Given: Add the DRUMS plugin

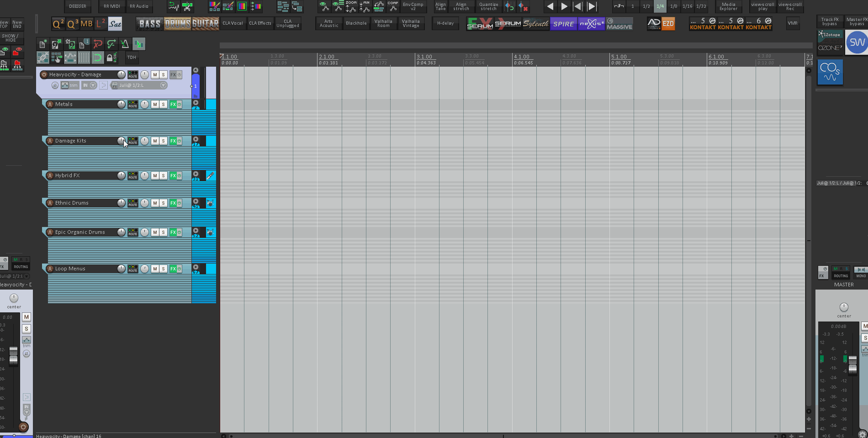Looking at the screenshot, I should [178, 24].
